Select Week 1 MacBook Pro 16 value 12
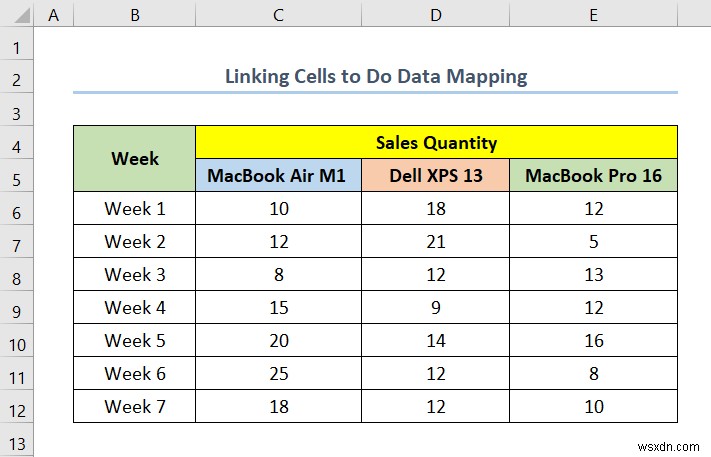The width and height of the screenshot is (711, 457). coord(594,209)
